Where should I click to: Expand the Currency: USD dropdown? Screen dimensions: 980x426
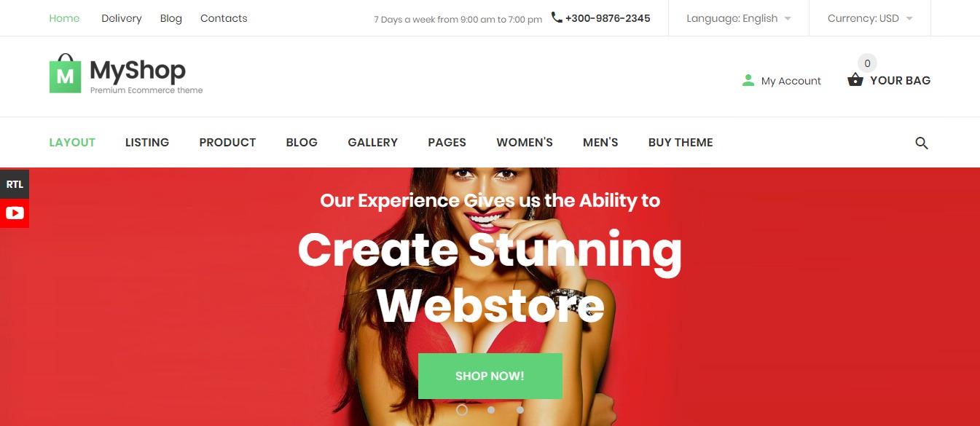[870, 18]
